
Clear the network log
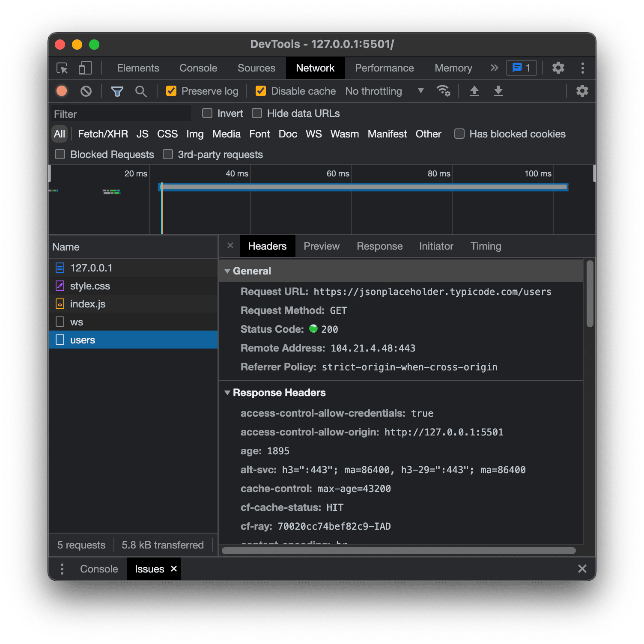click(x=86, y=91)
